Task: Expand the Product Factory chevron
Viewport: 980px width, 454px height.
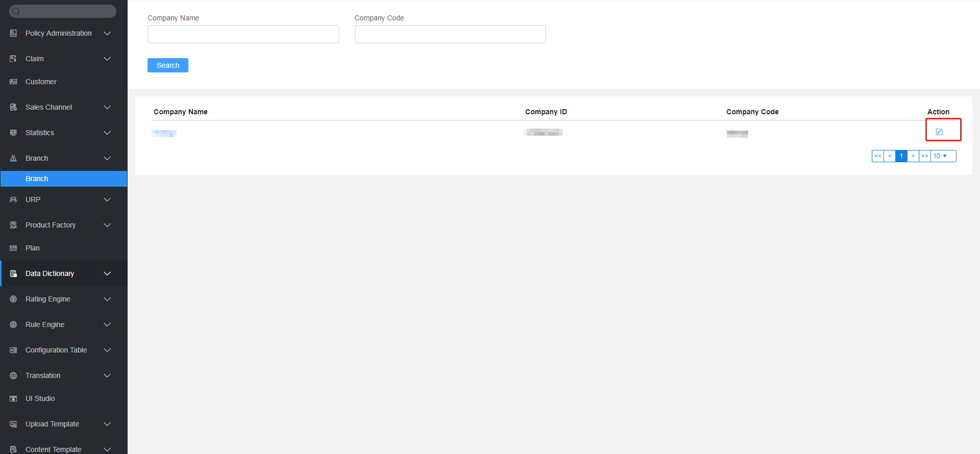Action: tap(107, 225)
